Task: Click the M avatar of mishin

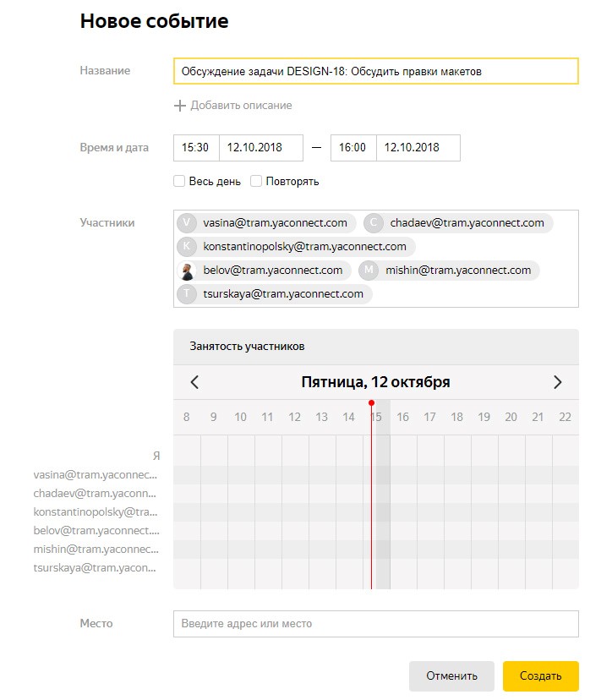Action: pos(369,271)
